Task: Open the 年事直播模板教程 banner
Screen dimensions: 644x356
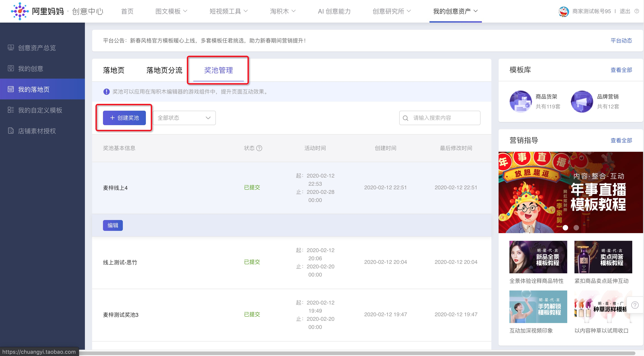Action: click(x=571, y=192)
